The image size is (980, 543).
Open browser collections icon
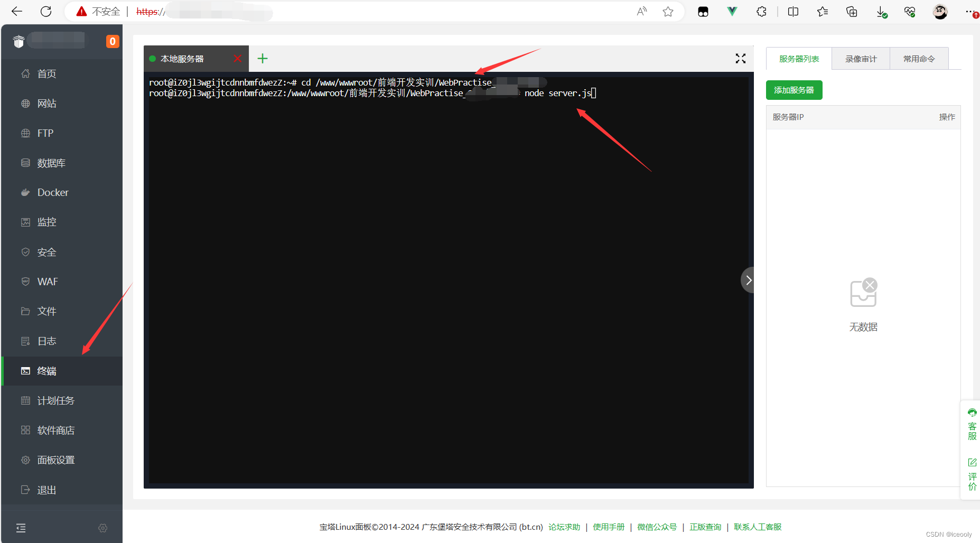[x=852, y=12]
